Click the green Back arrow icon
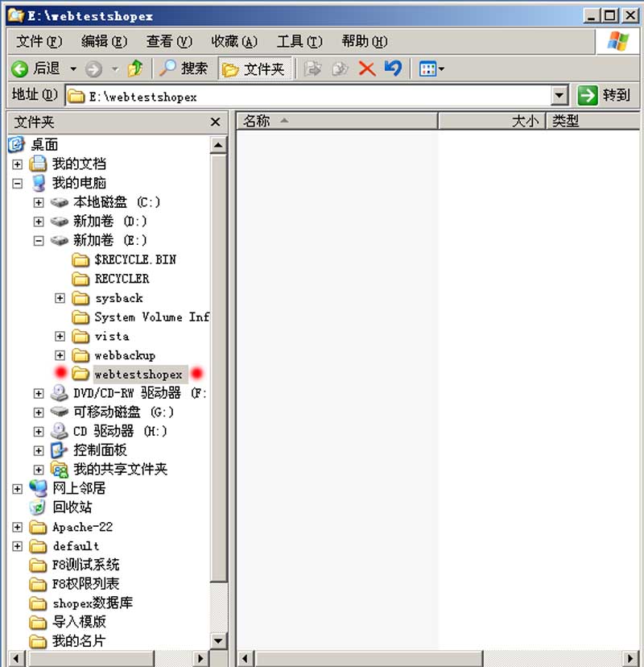The width and height of the screenshot is (644, 667). (x=19, y=69)
